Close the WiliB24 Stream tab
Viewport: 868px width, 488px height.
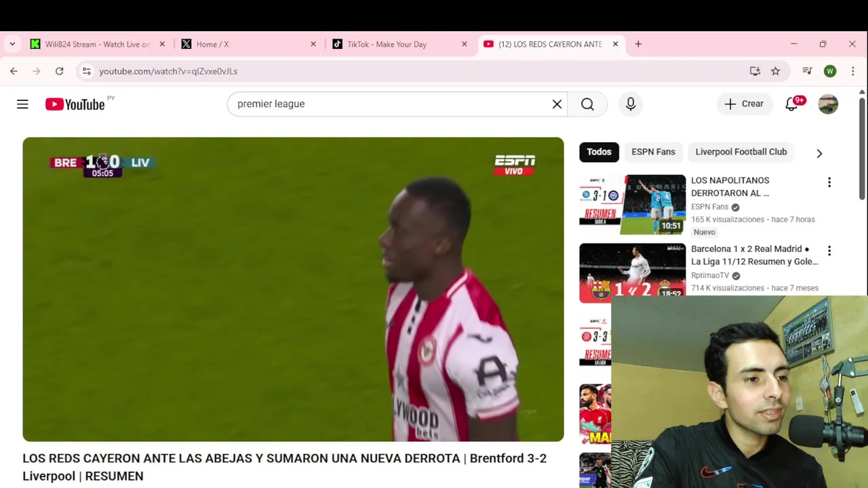[x=162, y=44]
